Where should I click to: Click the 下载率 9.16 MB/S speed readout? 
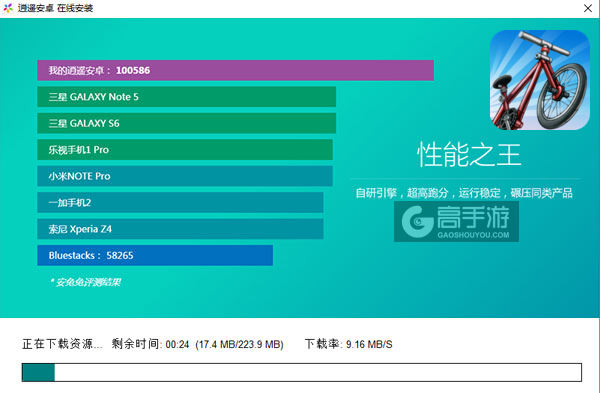[349, 344]
